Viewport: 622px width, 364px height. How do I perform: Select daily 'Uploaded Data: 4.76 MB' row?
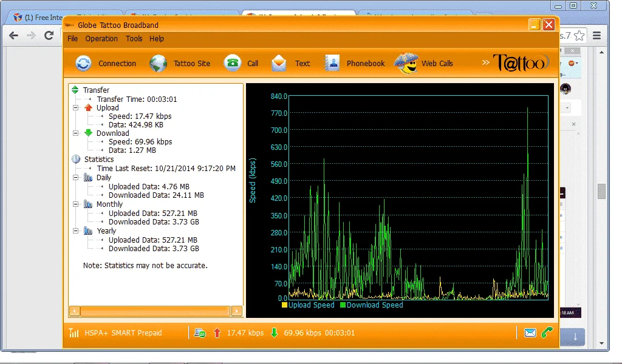point(149,187)
